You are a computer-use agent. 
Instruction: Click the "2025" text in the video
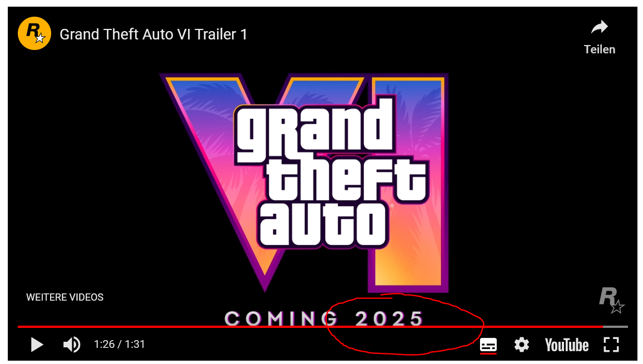(389, 318)
